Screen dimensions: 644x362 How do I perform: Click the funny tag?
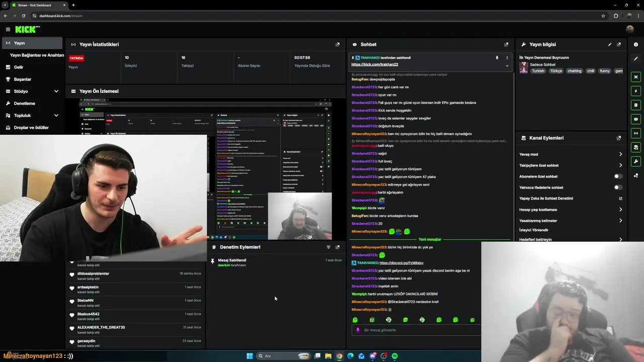[604, 71]
